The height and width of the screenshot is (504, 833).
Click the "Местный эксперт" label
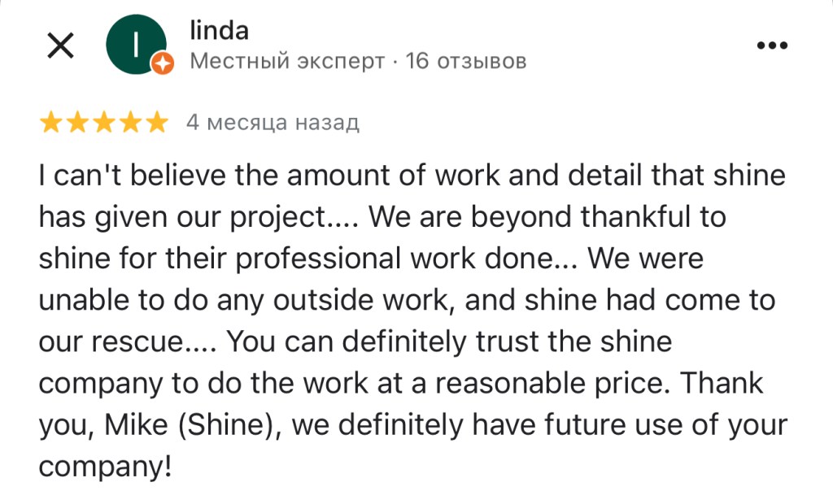click(x=287, y=62)
